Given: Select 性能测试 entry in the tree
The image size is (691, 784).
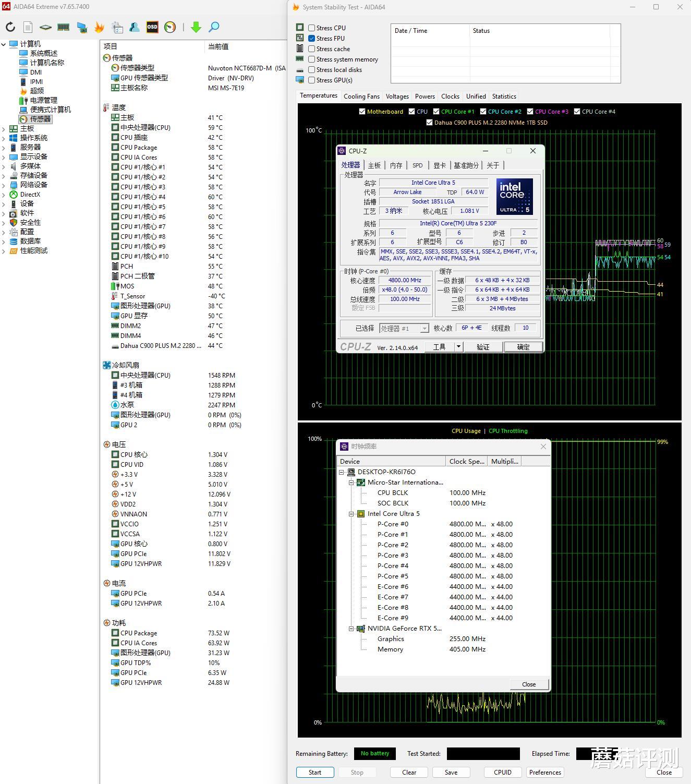Looking at the screenshot, I should 34,250.
